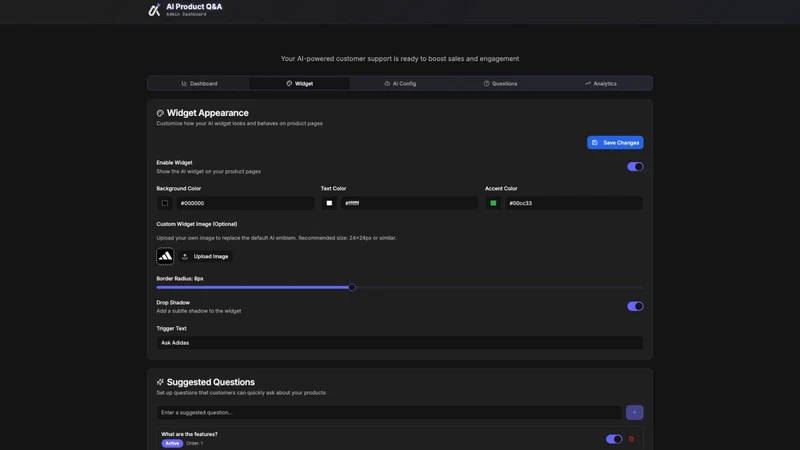Edit the Text Color hex field
The image size is (800, 450).
coord(409,203)
